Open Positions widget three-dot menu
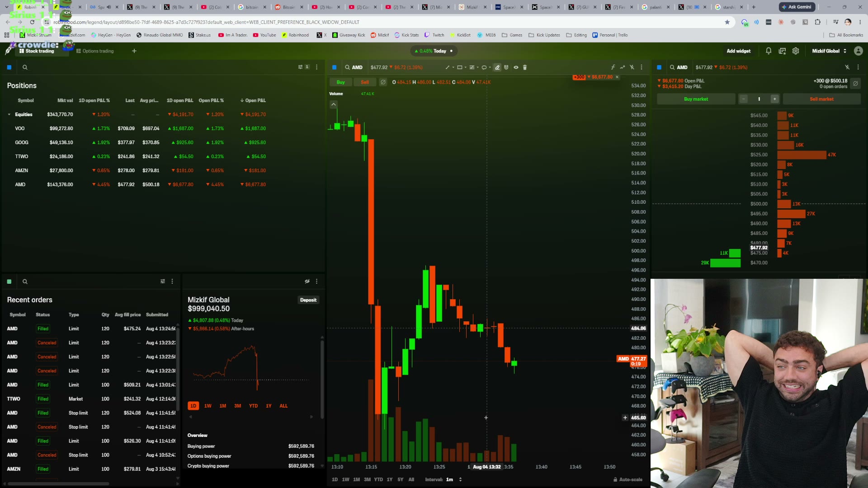Viewport: 868px width, 488px height. (316, 67)
